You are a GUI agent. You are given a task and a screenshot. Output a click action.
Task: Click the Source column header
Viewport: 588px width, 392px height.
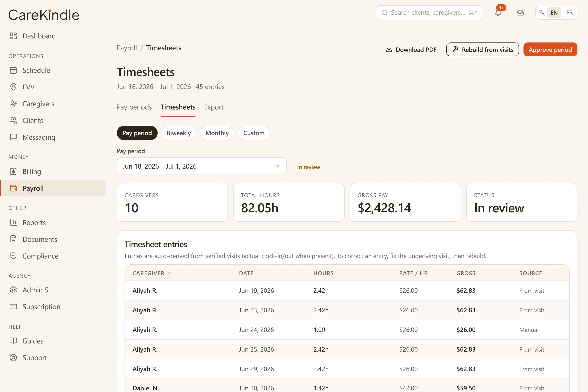pyautogui.click(x=531, y=273)
